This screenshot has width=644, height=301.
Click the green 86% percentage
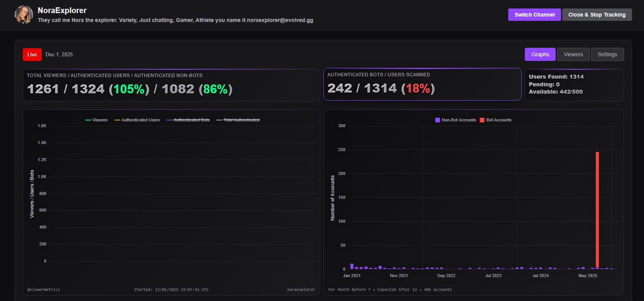[215, 89]
